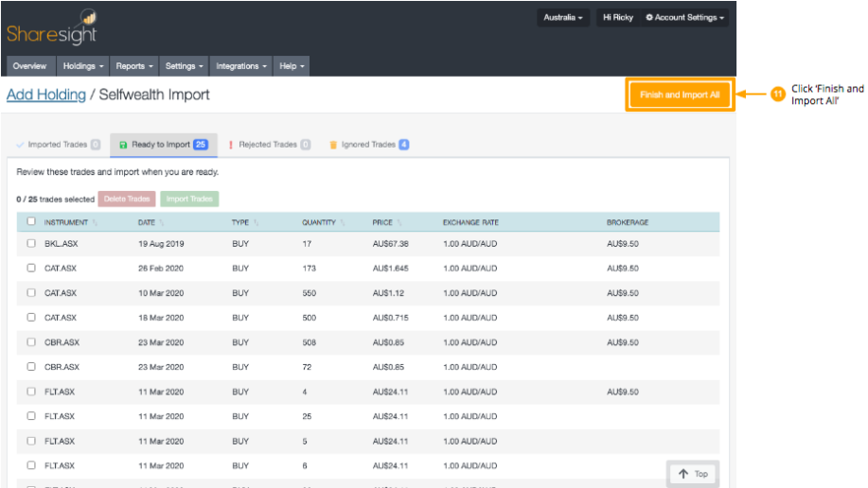Switch to Ready to Import tab
The height and width of the screenshot is (488, 868).
(x=164, y=145)
